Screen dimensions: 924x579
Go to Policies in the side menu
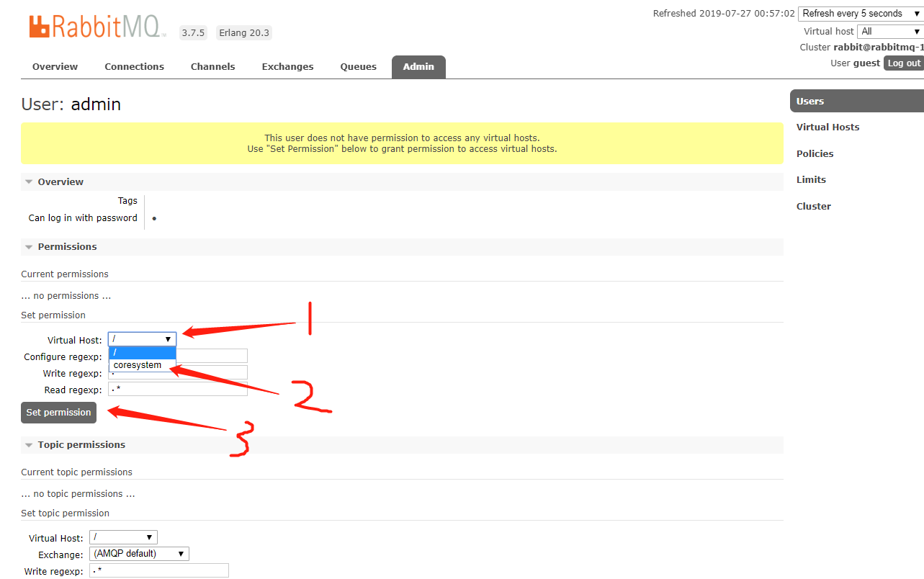815,153
